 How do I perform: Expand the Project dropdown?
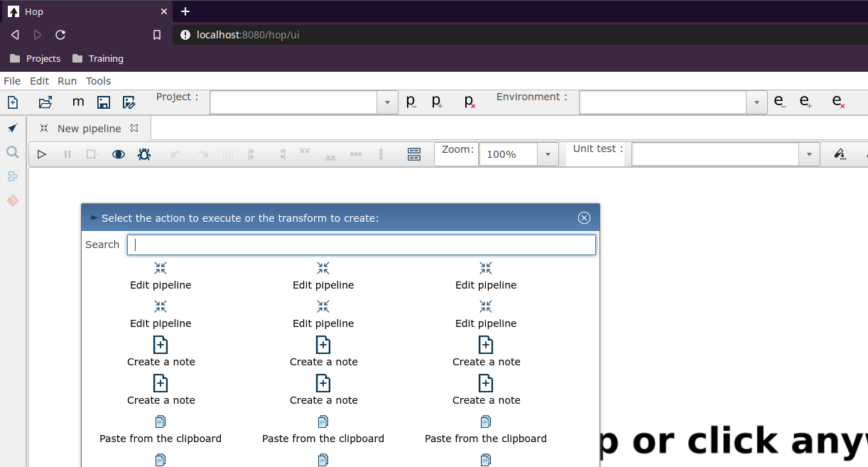point(386,103)
